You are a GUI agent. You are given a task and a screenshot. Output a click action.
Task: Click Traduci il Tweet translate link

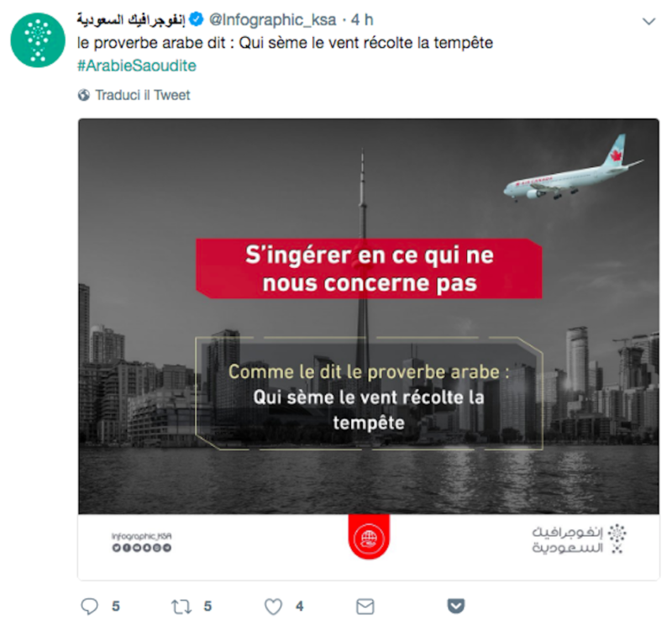click(x=142, y=95)
